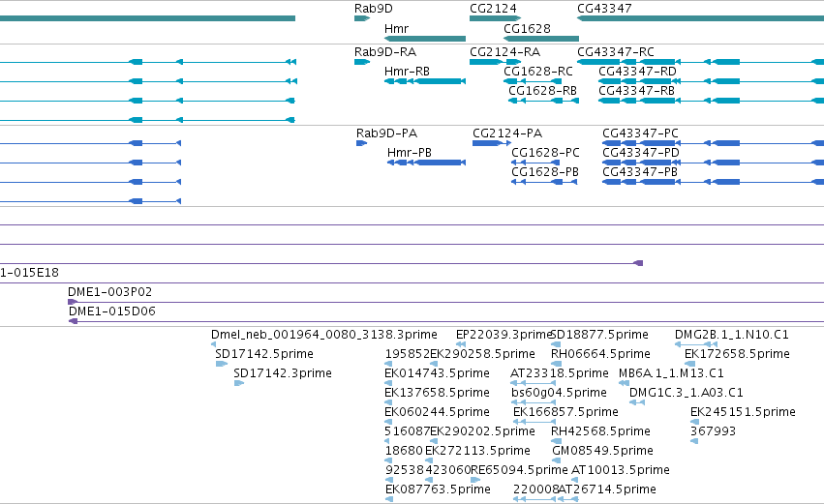Click EST label MB6A.1_1.M13.C1
Screen dimensions: 824x504
coord(671,373)
